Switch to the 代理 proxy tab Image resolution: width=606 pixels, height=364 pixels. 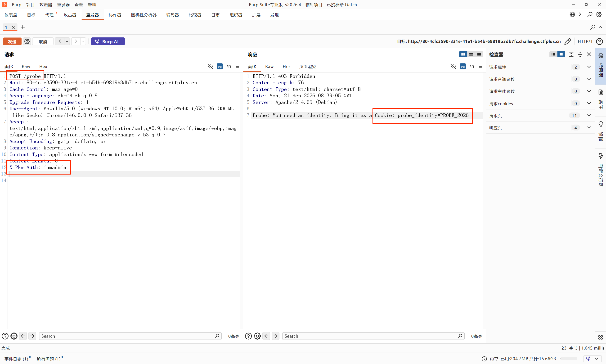coord(49,15)
